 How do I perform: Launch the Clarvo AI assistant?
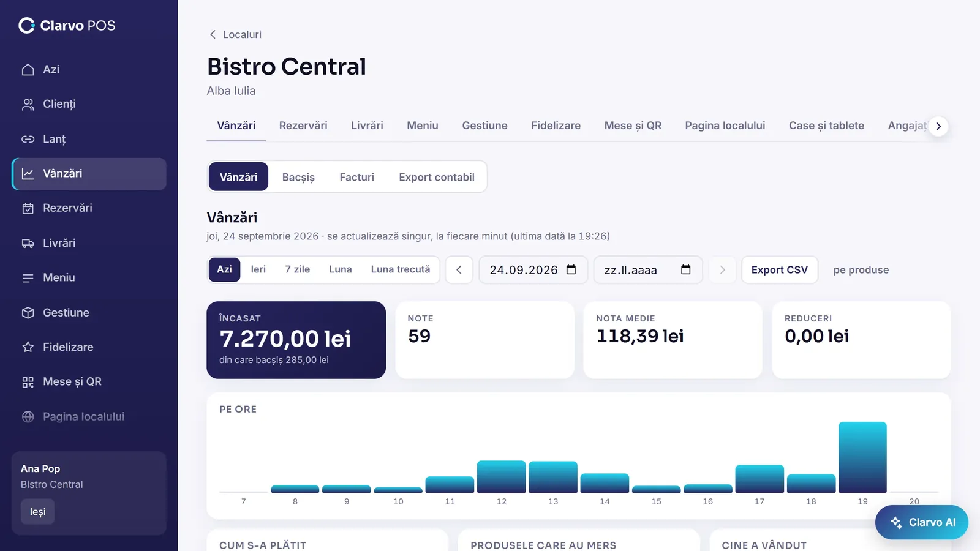coord(922,522)
